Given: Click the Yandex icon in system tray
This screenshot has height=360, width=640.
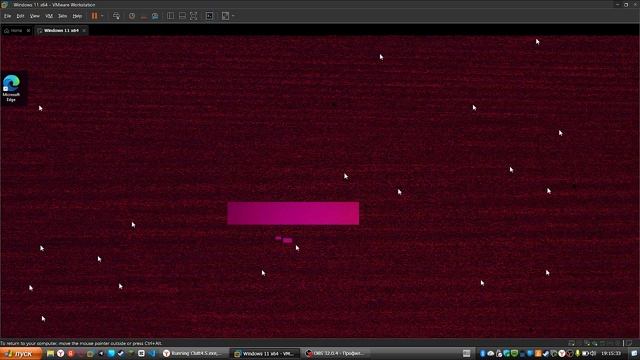Looking at the screenshot, I should (x=562, y=353).
